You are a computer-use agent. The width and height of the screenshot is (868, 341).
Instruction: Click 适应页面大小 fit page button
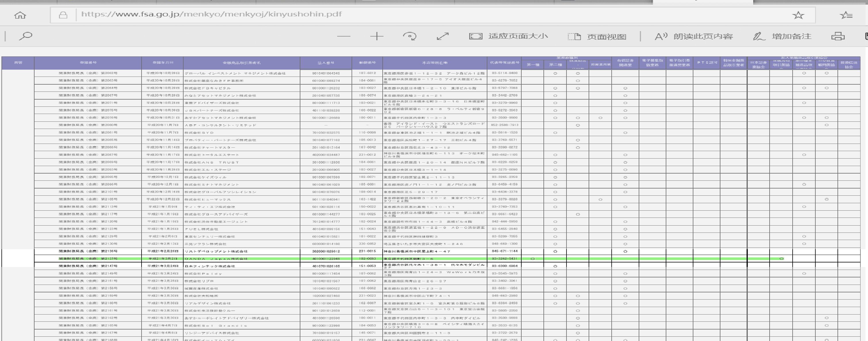coord(508,36)
